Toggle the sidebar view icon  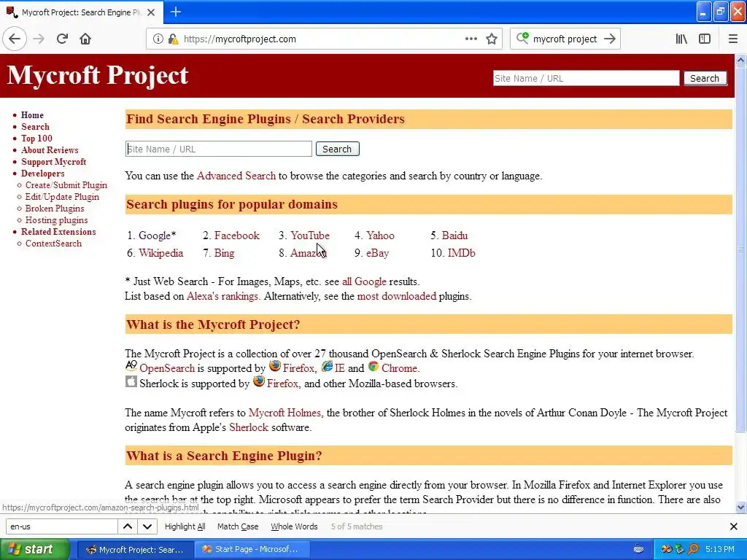point(705,39)
